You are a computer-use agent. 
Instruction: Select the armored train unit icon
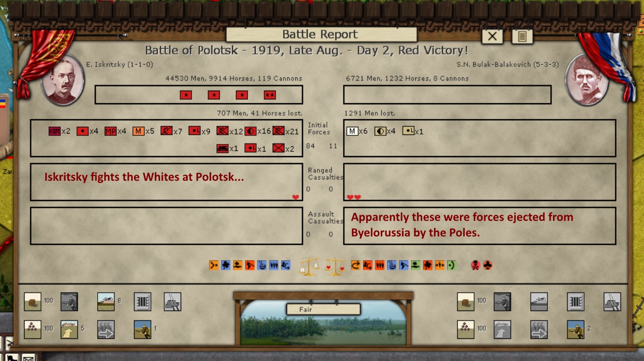(x=222, y=149)
